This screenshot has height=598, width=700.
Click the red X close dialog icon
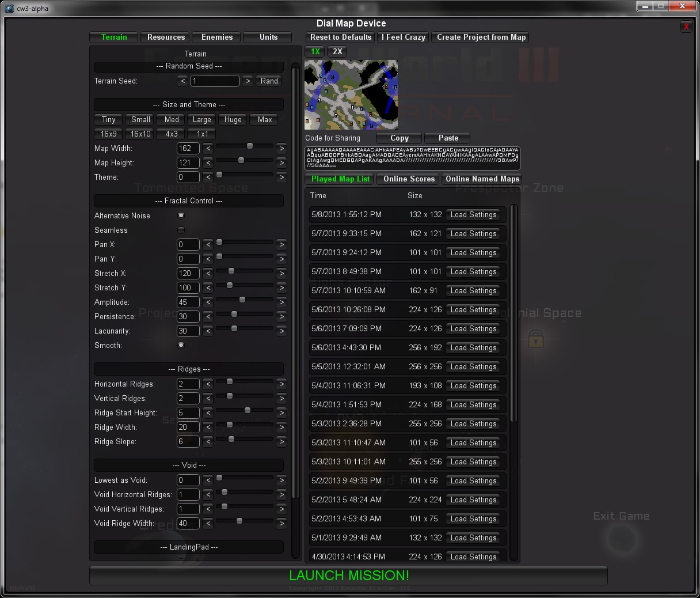(686, 27)
